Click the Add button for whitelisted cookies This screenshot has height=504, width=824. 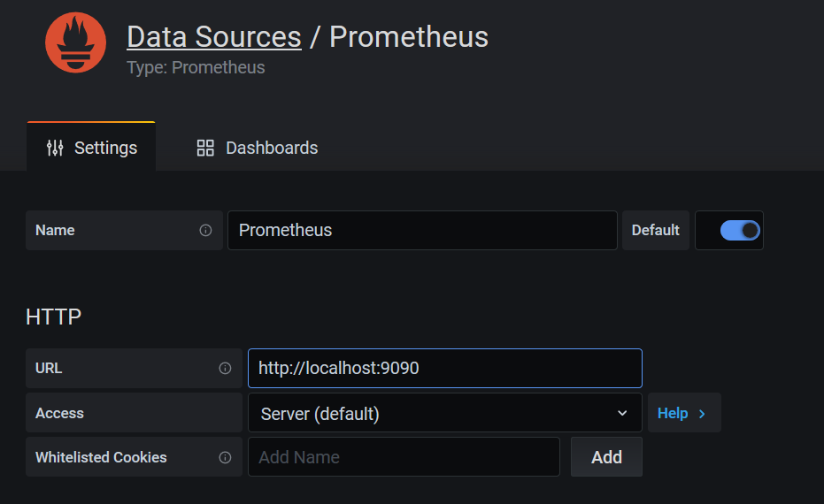[x=606, y=457]
